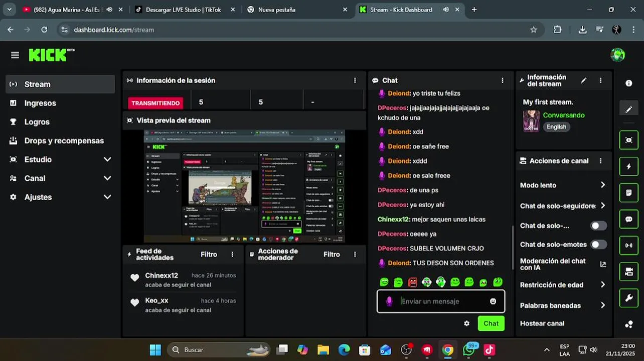Screen dimensions: 644x361
Task: Click the wrench icon in right toolbar
Action: pos(629,298)
